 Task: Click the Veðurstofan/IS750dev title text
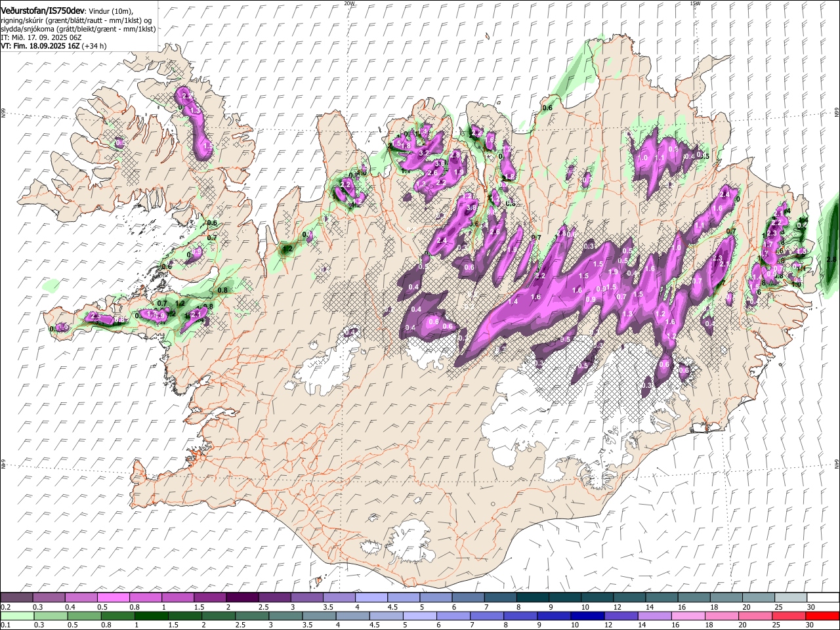click(43, 10)
